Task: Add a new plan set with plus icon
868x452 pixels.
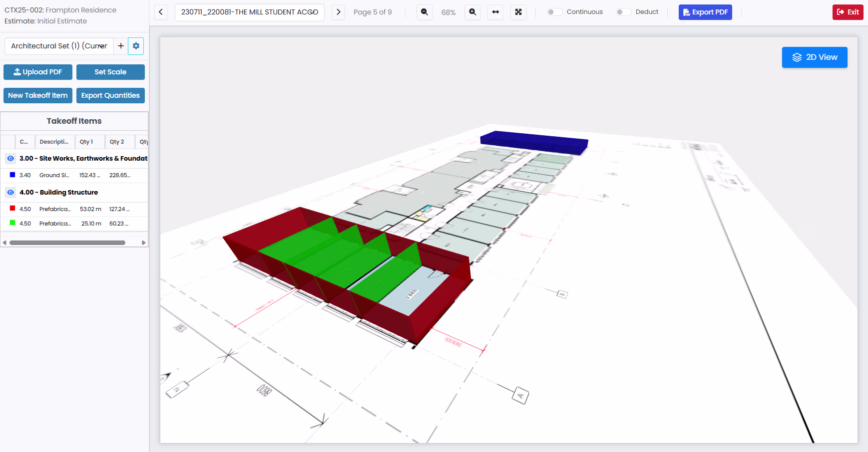Action: coord(121,46)
